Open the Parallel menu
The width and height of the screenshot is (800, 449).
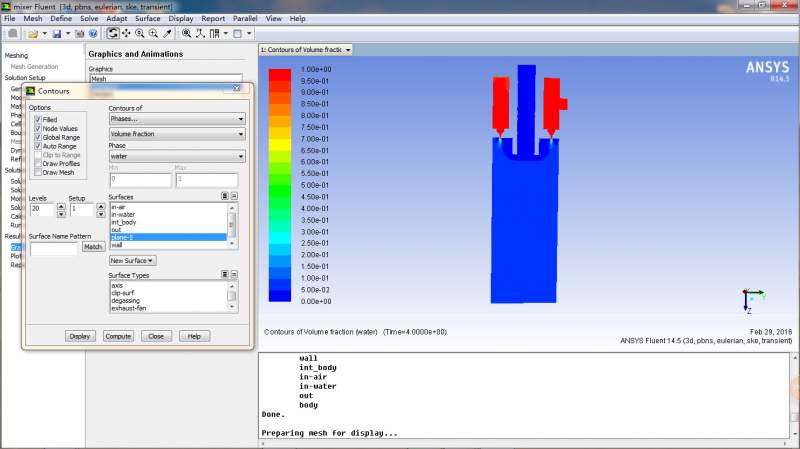pyautogui.click(x=245, y=18)
